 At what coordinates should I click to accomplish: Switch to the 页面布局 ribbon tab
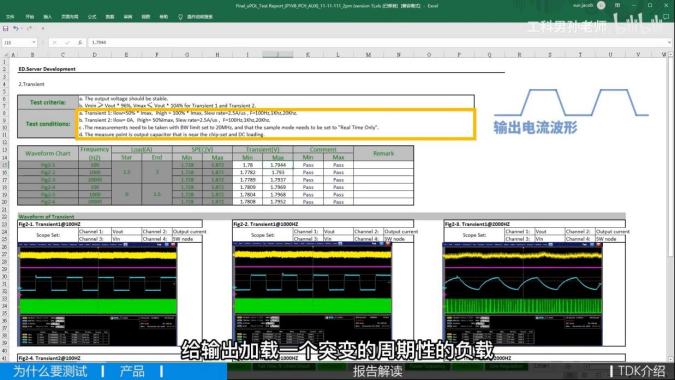pyautogui.click(x=69, y=17)
